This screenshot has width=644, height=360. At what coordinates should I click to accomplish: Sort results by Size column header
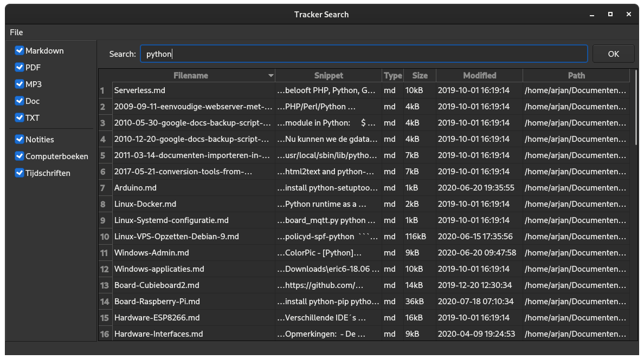pyautogui.click(x=420, y=76)
